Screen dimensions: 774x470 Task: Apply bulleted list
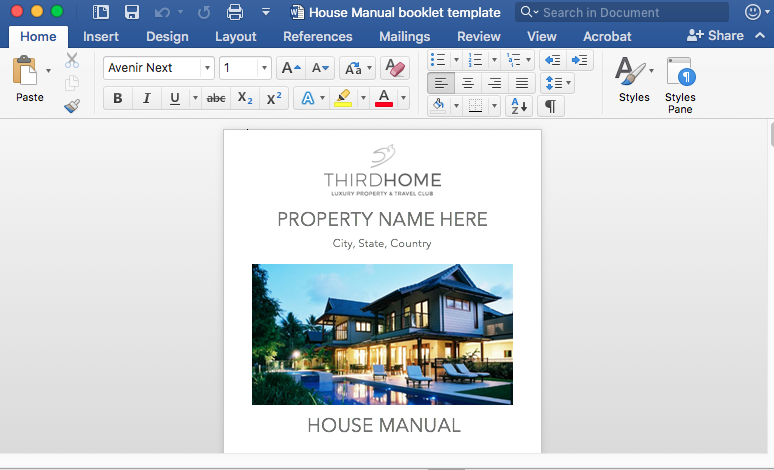438,60
